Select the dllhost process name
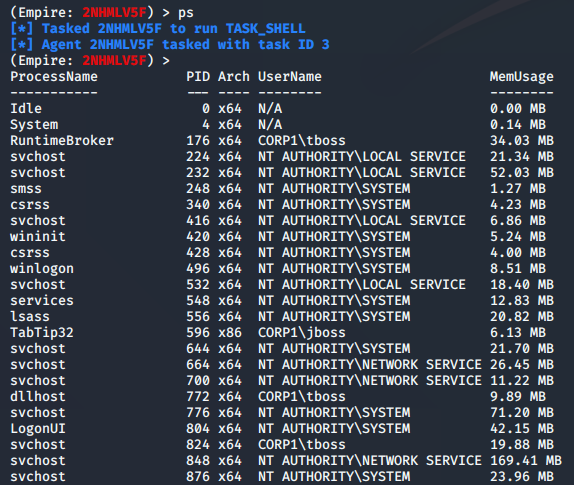The width and height of the screenshot is (574, 485). (38, 396)
